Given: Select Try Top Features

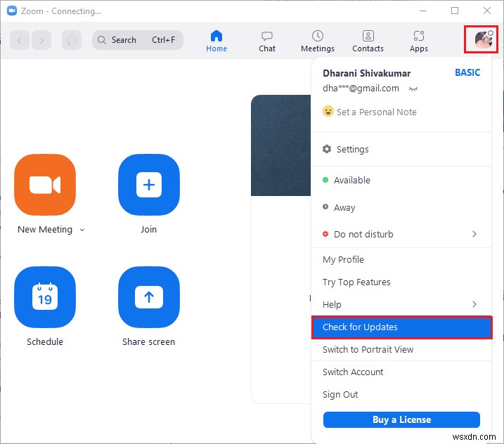Looking at the screenshot, I should pos(402,282).
